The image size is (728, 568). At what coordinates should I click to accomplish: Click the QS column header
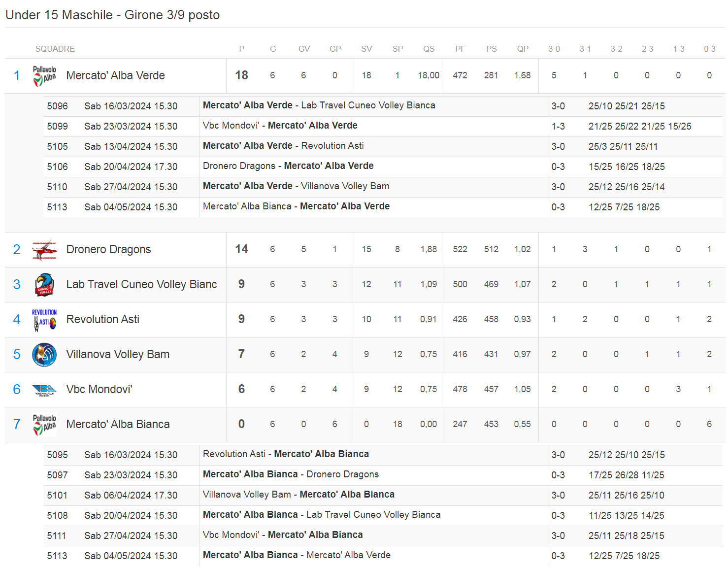[x=429, y=49]
